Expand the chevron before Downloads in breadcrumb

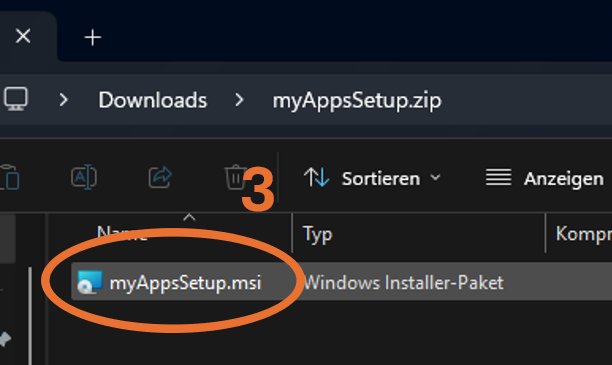(x=64, y=100)
